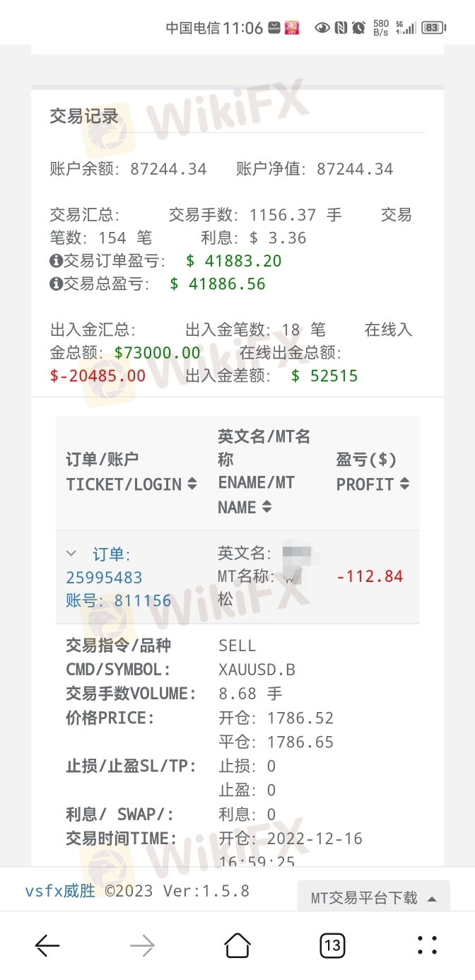Collapse order row 25995483 chevron
Image resolution: width=475 pixels, height=980 pixels.
click(71, 554)
